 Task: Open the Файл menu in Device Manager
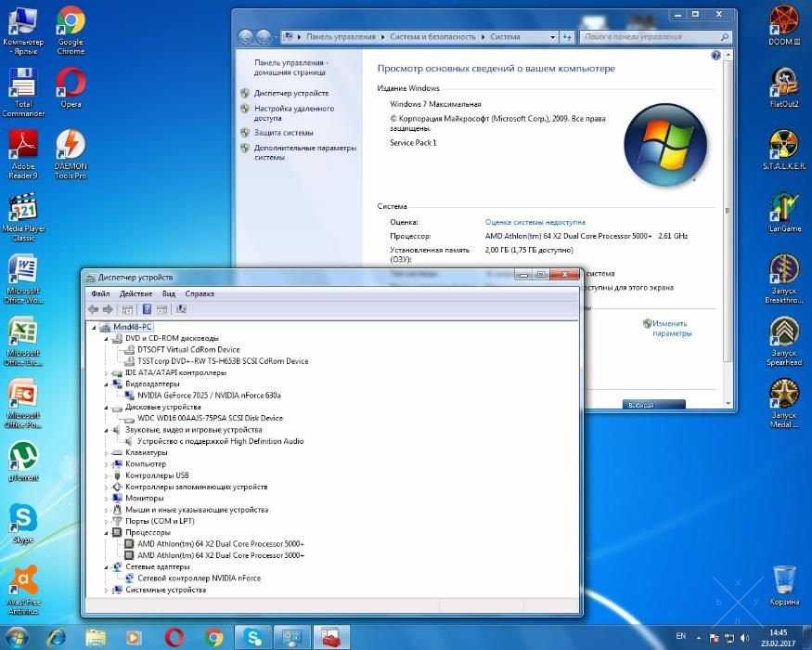pyautogui.click(x=100, y=293)
